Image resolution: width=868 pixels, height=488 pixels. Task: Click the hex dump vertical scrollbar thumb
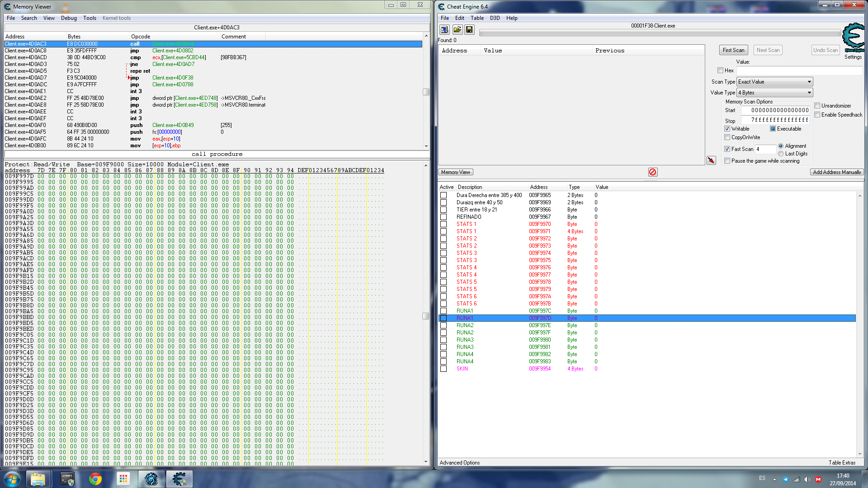point(425,316)
